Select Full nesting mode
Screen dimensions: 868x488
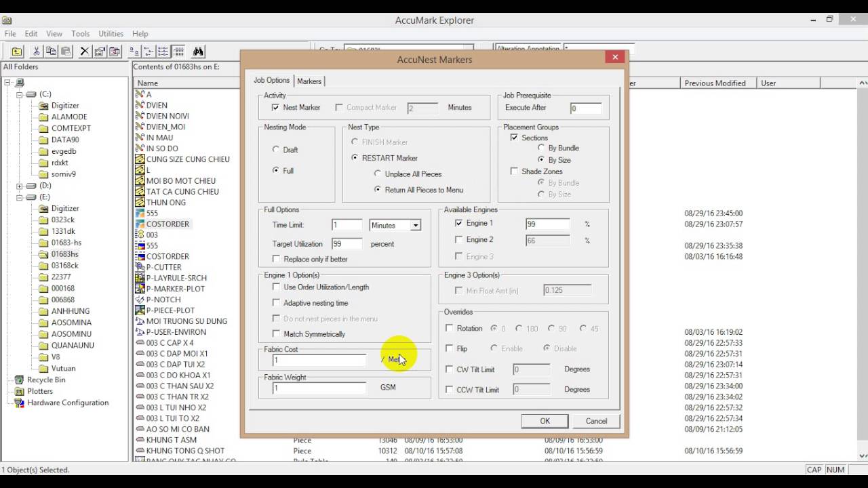[275, 170]
